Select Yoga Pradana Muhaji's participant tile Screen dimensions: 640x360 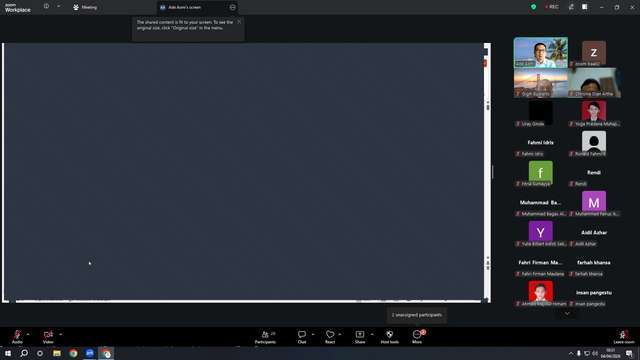click(594, 113)
